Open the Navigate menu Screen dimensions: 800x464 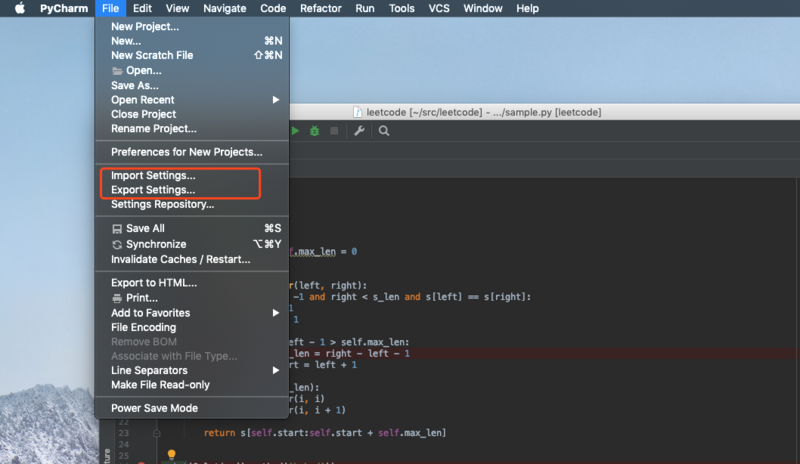tap(224, 8)
